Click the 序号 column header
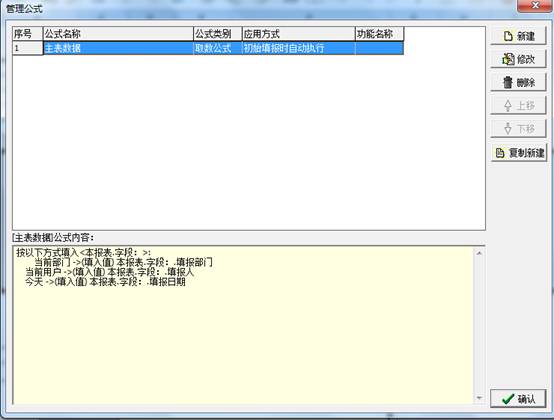Viewport: 554px width, 420px height. click(x=28, y=34)
